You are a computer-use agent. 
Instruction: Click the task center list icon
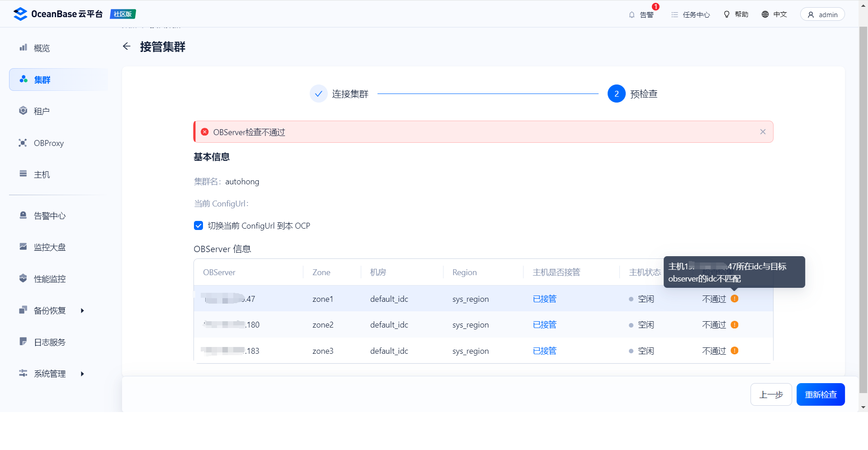point(675,15)
